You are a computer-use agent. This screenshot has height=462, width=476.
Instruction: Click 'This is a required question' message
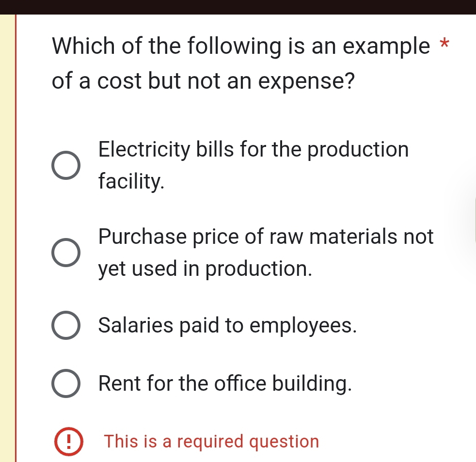[x=212, y=442]
